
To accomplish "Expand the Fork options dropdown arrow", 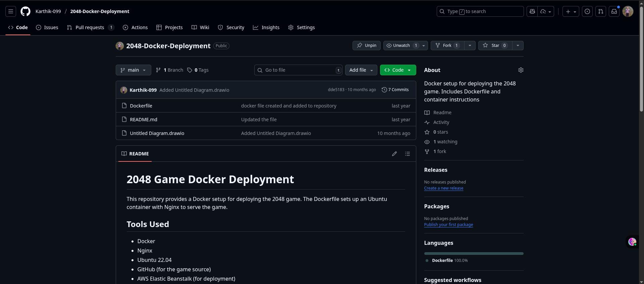I will point(470,46).
